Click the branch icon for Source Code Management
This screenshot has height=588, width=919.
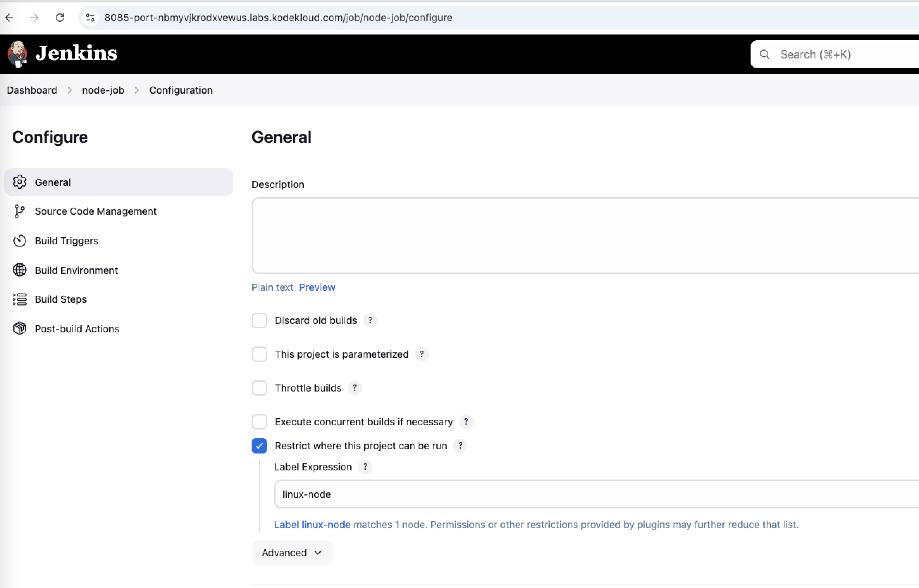click(19, 211)
